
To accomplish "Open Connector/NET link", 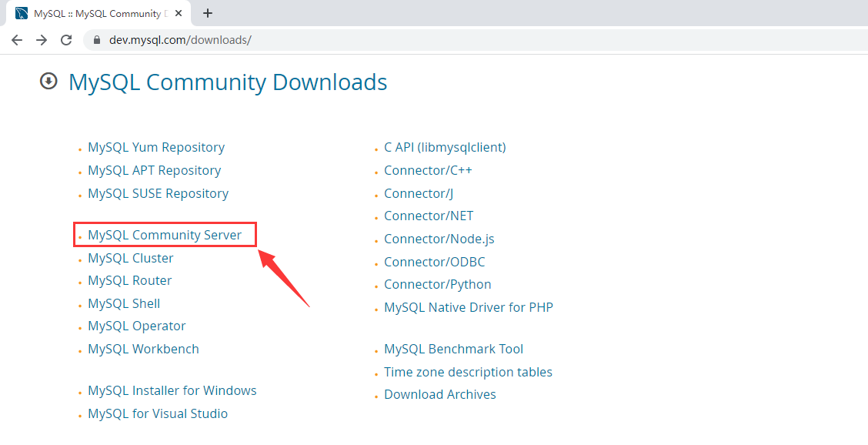I will (x=429, y=216).
